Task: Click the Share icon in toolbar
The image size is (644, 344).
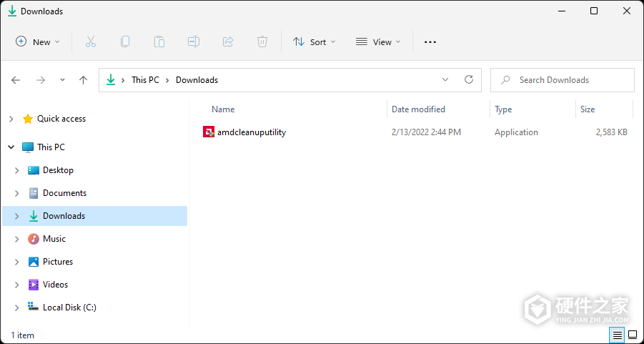Action: (228, 41)
